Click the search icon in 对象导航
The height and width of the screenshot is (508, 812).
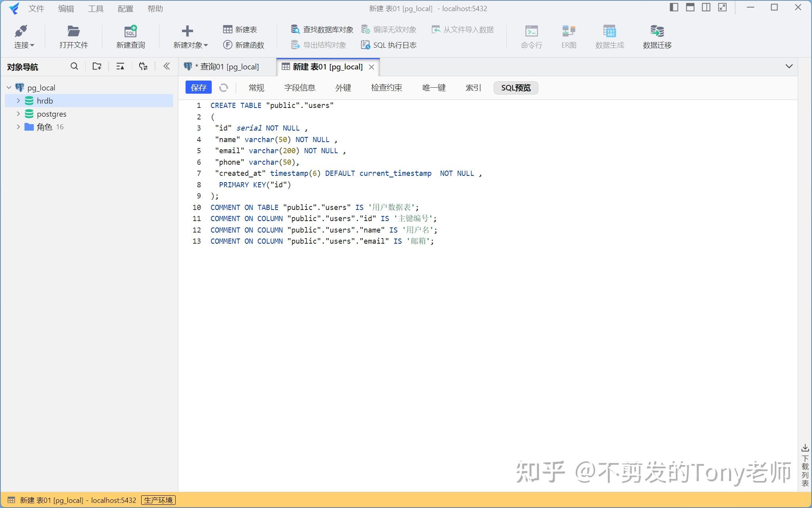click(74, 66)
